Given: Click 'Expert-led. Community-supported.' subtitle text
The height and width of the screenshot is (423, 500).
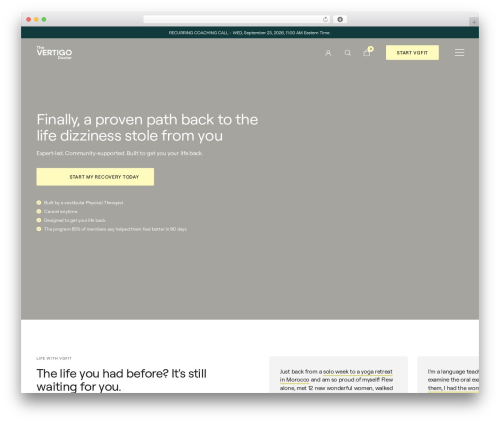Looking at the screenshot, I should click(119, 153).
